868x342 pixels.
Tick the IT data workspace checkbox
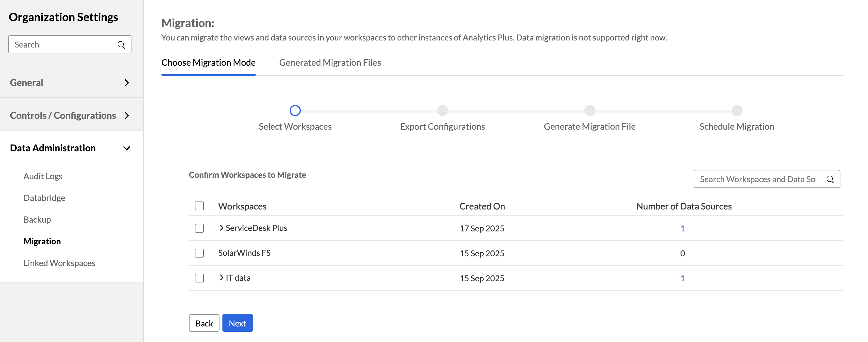(199, 278)
